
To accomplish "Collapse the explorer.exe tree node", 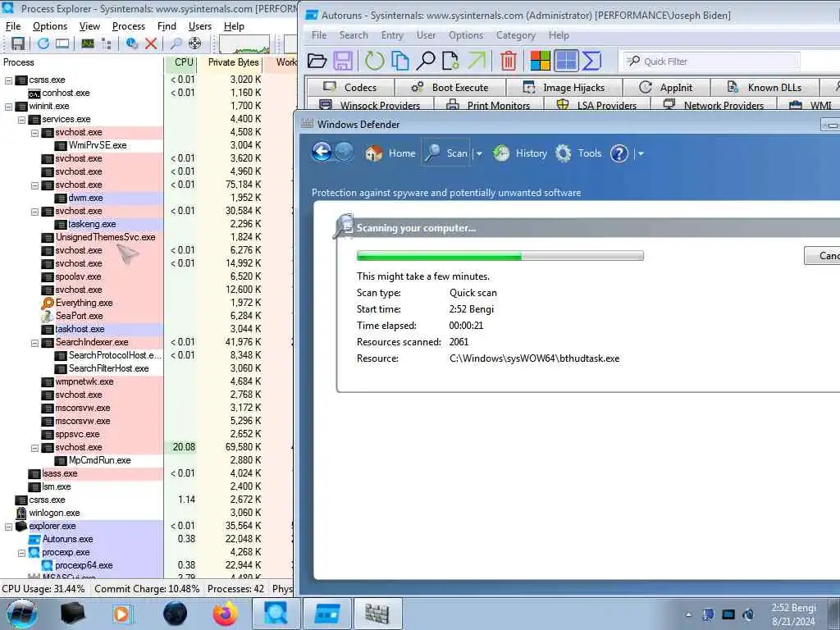I will 8,527.
